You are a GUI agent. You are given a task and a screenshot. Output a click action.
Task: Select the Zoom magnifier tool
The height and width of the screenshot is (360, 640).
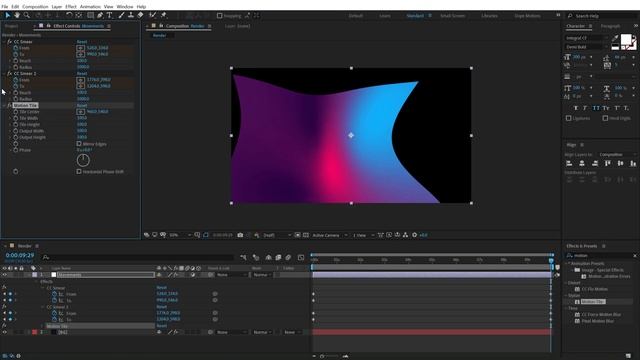(x=27, y=16)
